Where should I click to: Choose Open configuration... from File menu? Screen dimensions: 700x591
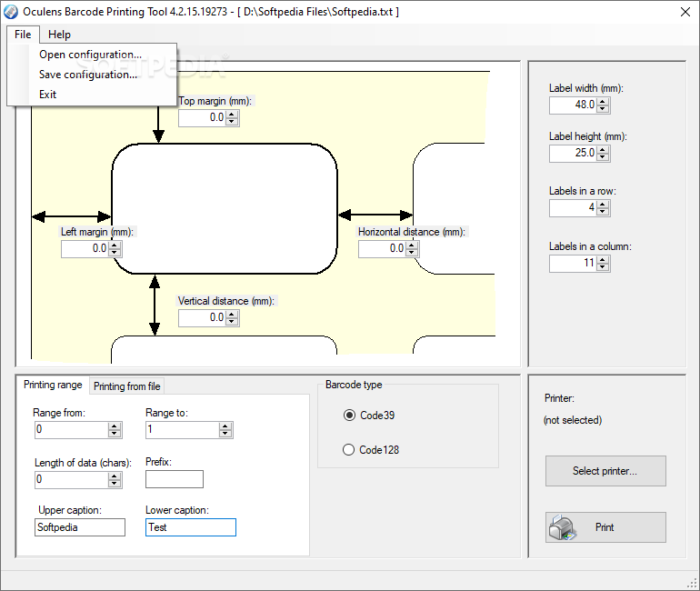(x=90, y=55)
